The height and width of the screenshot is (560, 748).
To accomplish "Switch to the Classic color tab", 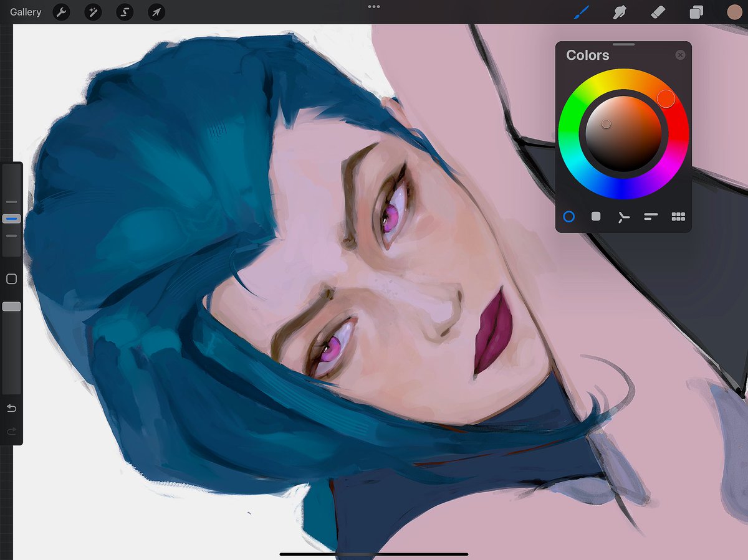I will 596,216.
